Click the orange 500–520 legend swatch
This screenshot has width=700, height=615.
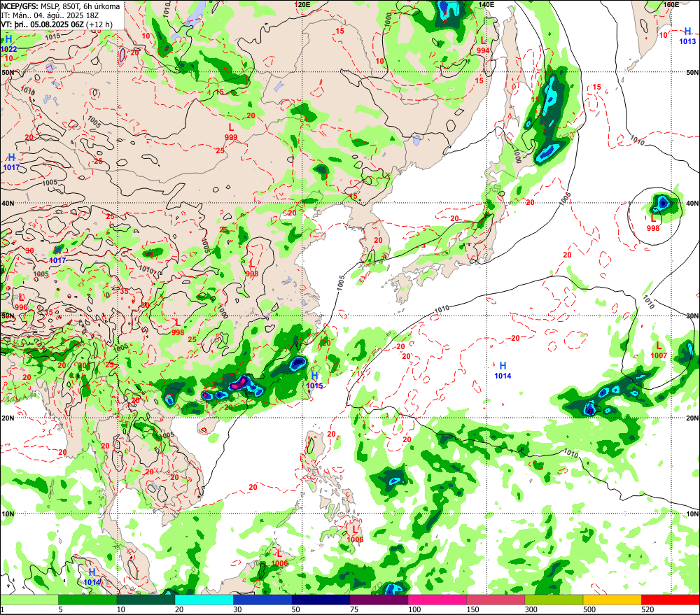click(612, 600)
